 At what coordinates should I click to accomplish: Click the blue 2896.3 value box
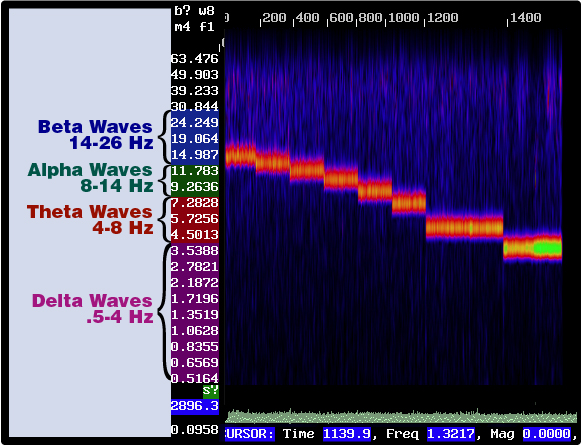[195, 406]
